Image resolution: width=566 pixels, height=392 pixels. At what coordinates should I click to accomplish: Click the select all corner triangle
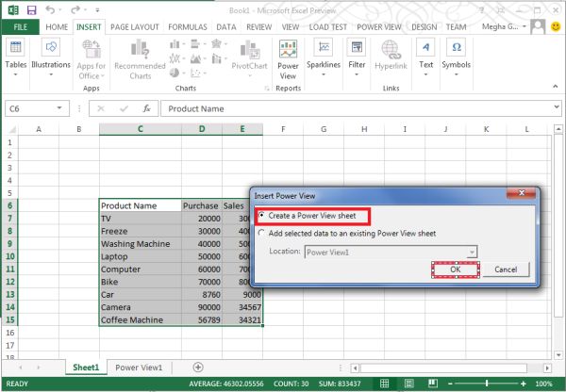[x=11, y=129]
